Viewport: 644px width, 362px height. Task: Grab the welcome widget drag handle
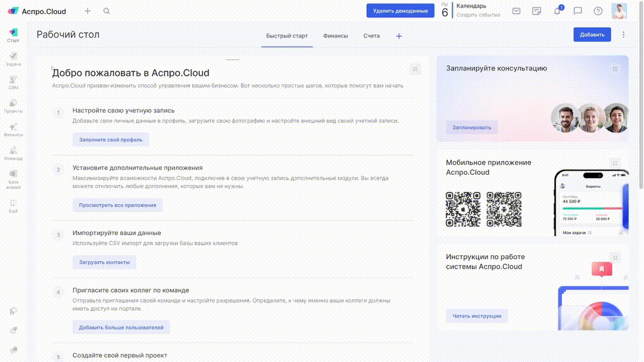(x=415, y=69)
